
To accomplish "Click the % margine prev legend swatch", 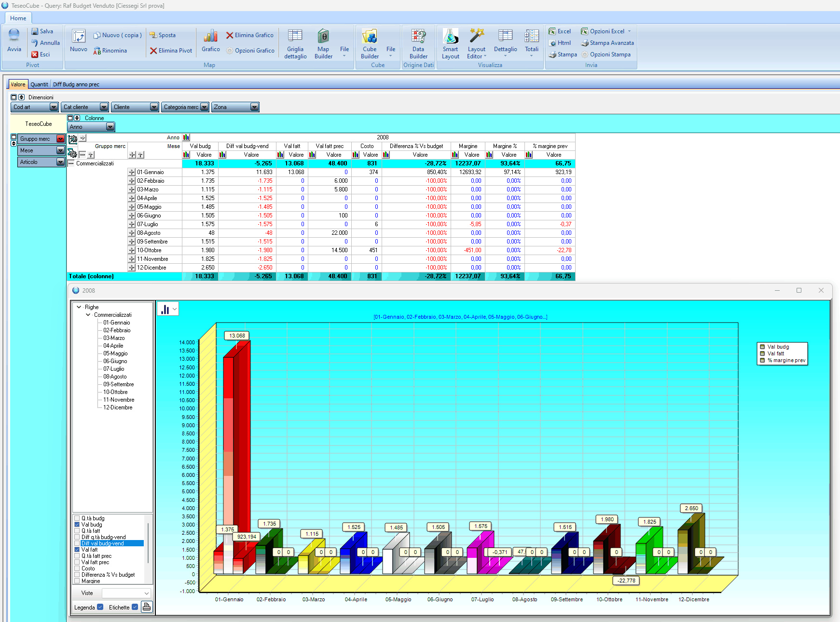I will click(x=762, y=360).
